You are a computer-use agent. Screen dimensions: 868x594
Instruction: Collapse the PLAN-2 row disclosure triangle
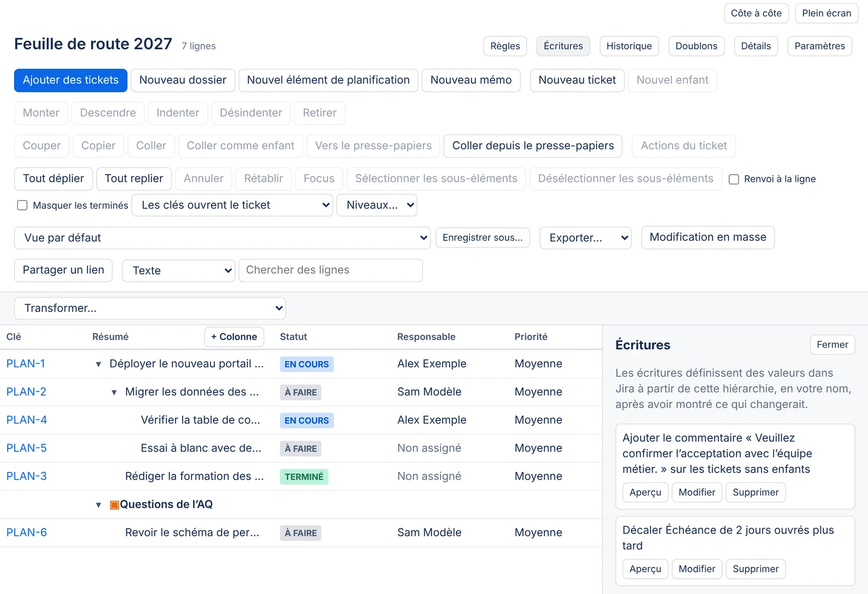[x=114, y=392]
